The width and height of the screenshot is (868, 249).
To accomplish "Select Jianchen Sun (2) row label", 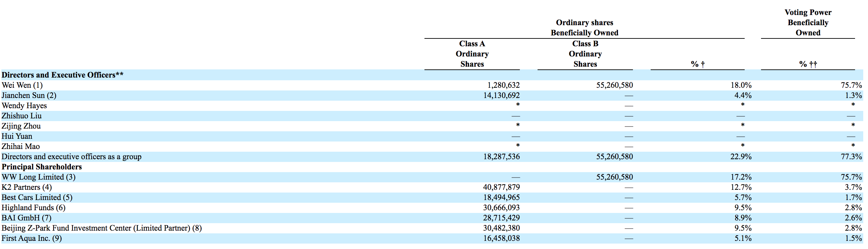I will (x=29, y=96).
